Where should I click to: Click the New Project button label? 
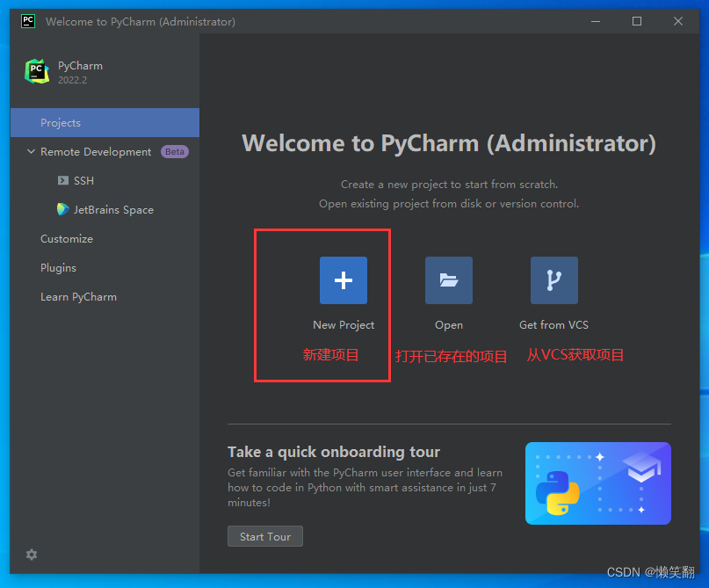(343, 324)
